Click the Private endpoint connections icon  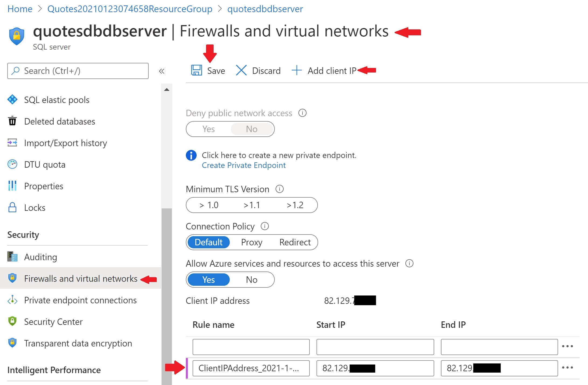(12, 300)
